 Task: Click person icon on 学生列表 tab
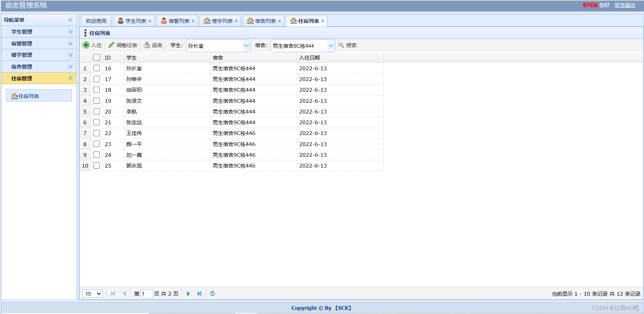[x=121, y=21]
